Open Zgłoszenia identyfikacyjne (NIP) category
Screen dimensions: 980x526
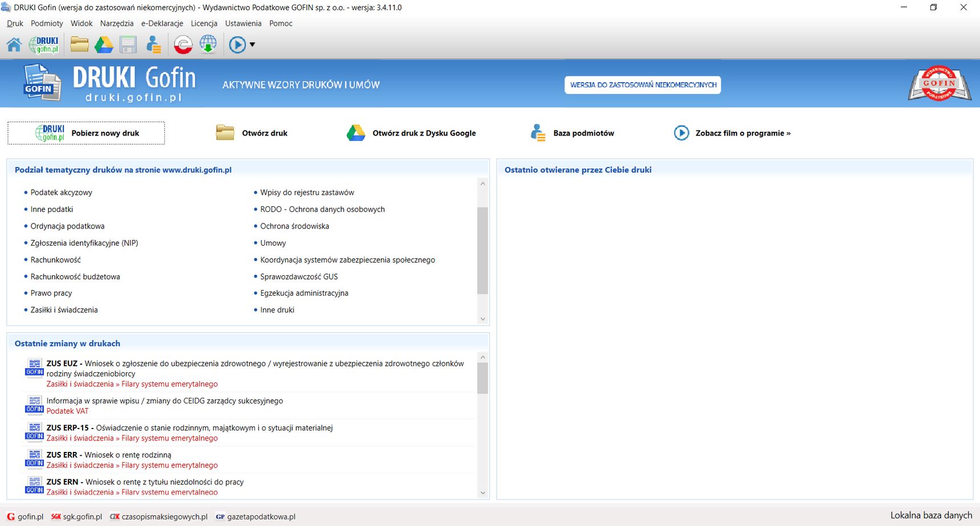click(x=84, y=243)
